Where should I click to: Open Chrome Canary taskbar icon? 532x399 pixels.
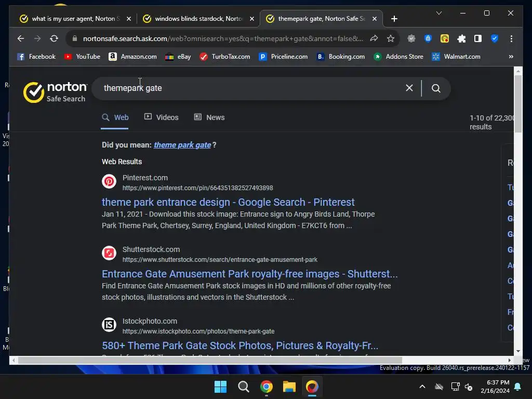click(x=312, y=387)
